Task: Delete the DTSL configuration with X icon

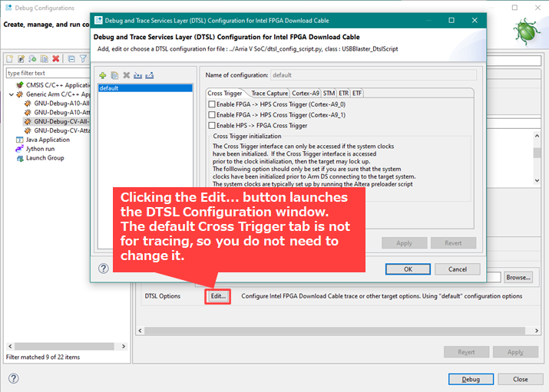Action: pyautogui.click(x=126, y=75)
